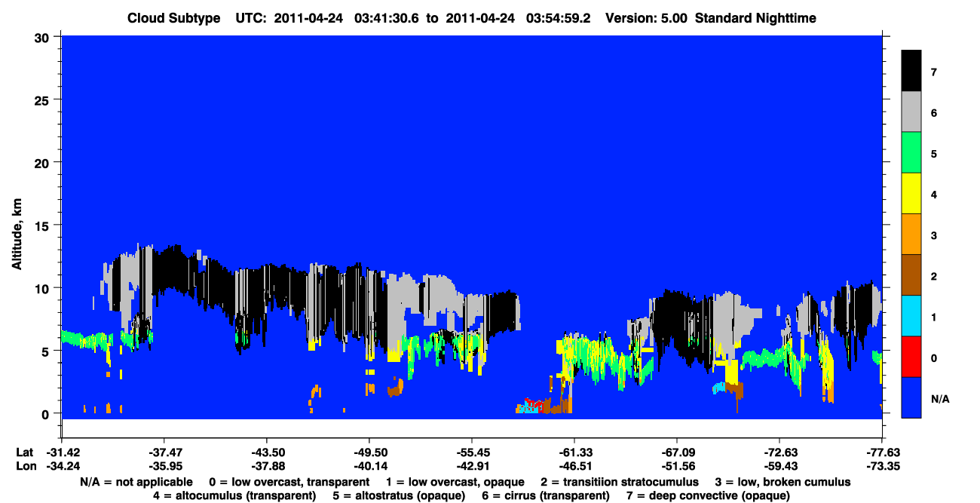
Task: Click the colorbar label '4'
Action: click(934, 195)
